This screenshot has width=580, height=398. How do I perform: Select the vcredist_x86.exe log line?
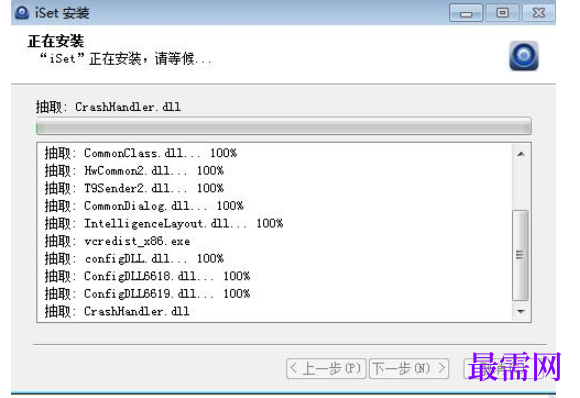pyautogui.click(x=118, y=241)
